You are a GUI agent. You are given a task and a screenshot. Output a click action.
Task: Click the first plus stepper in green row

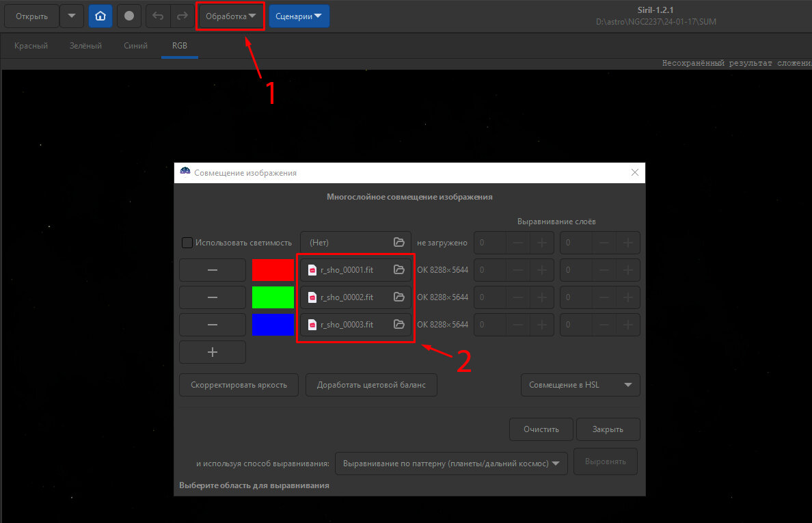click(542, 297)
